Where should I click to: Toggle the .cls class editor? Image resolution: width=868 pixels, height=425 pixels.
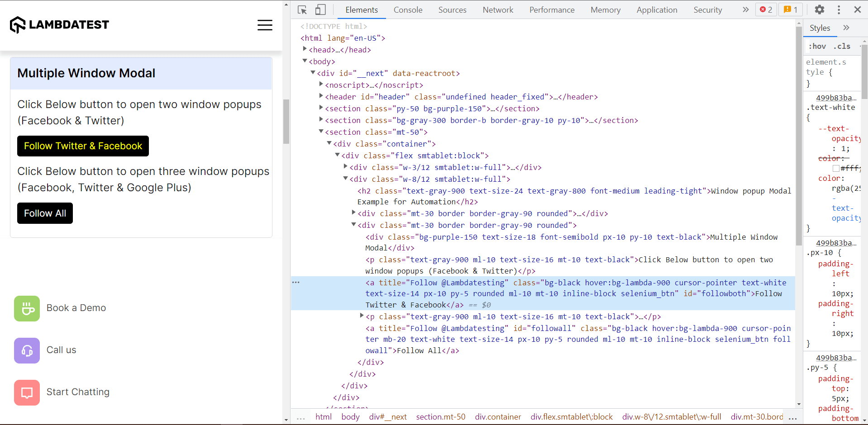(842, 46)
